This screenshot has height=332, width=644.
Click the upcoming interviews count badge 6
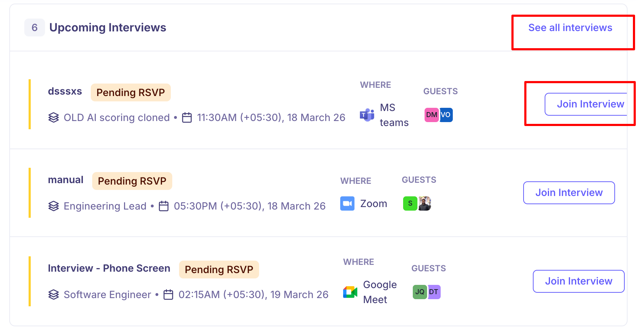35,27
